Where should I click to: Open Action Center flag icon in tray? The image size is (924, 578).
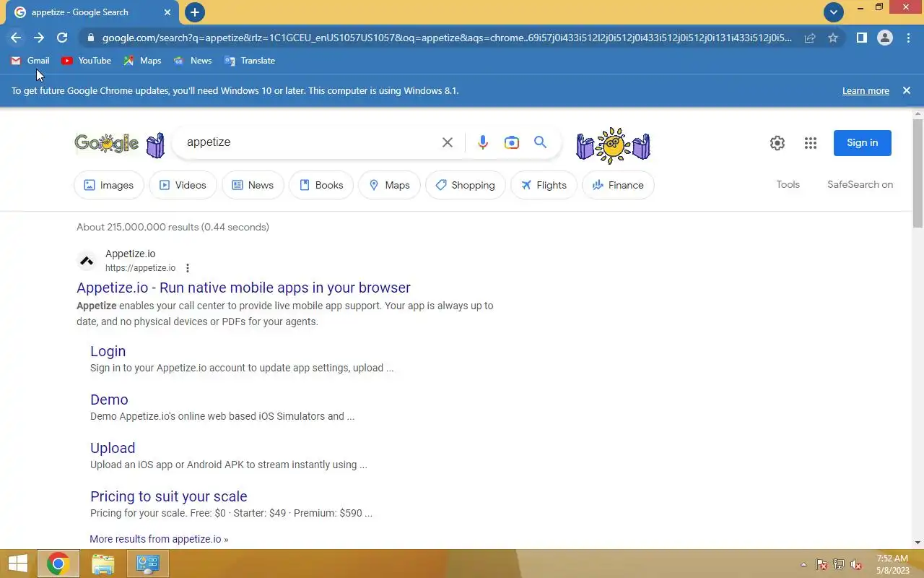coord(821,564)
